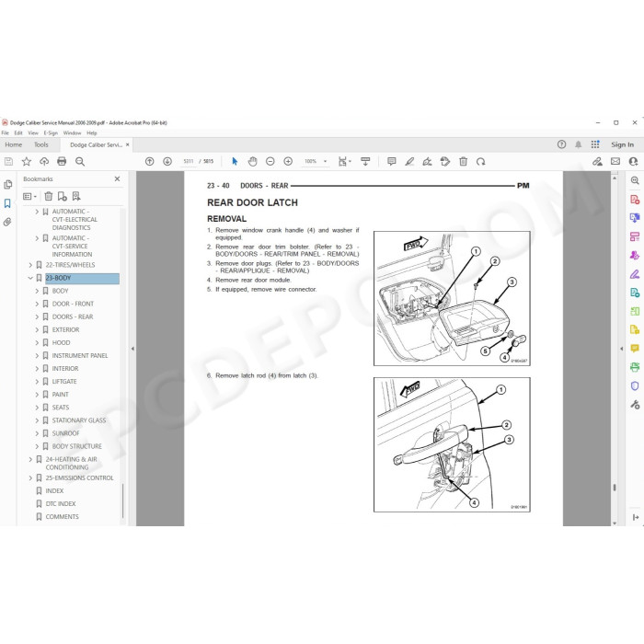Print the document using printer icon

click(x=62, y=161)
